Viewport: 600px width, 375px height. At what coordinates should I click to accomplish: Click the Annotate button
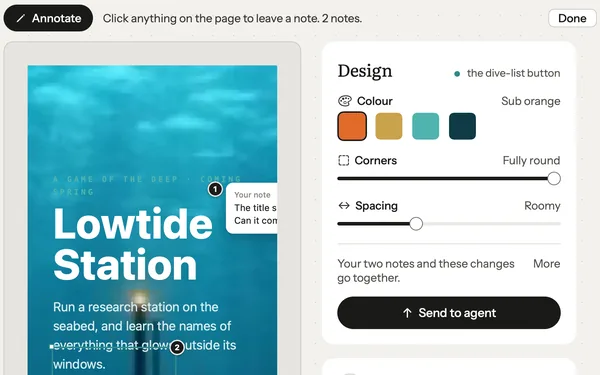click(x=48, y=18)
